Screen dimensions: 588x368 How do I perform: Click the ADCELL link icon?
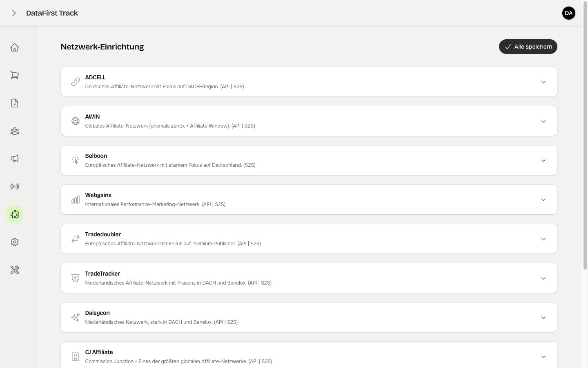(x=76, y=82)
